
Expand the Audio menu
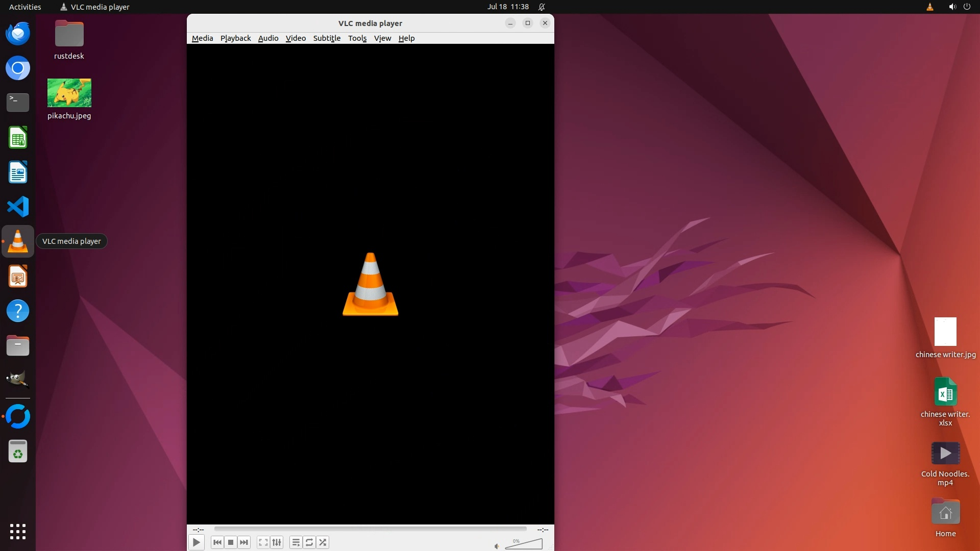[268, 38]
